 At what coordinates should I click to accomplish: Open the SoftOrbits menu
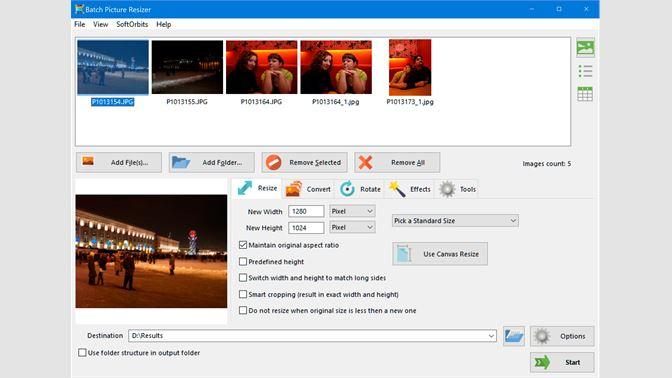[132, 24]
